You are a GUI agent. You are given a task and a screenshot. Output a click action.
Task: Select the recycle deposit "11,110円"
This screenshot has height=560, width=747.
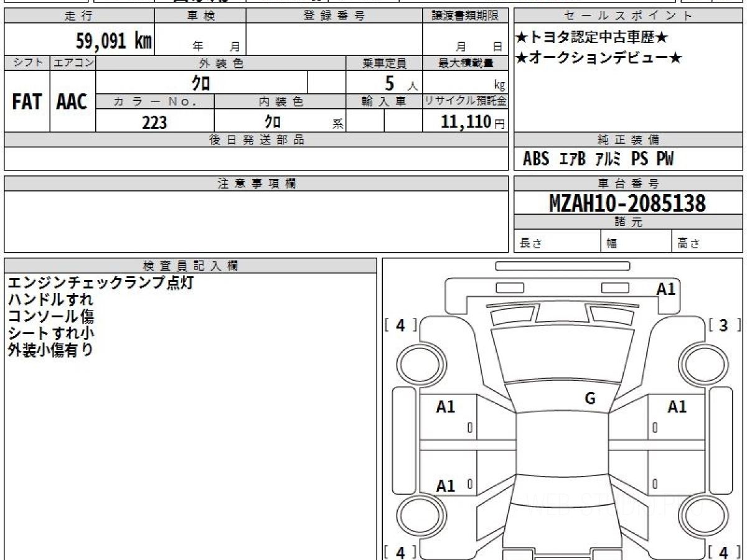(x=473, y=122)
